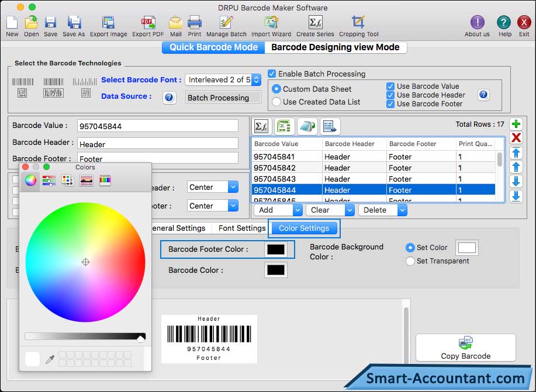Select the Custom Data Sheet radio button

[x=276, y=89]
